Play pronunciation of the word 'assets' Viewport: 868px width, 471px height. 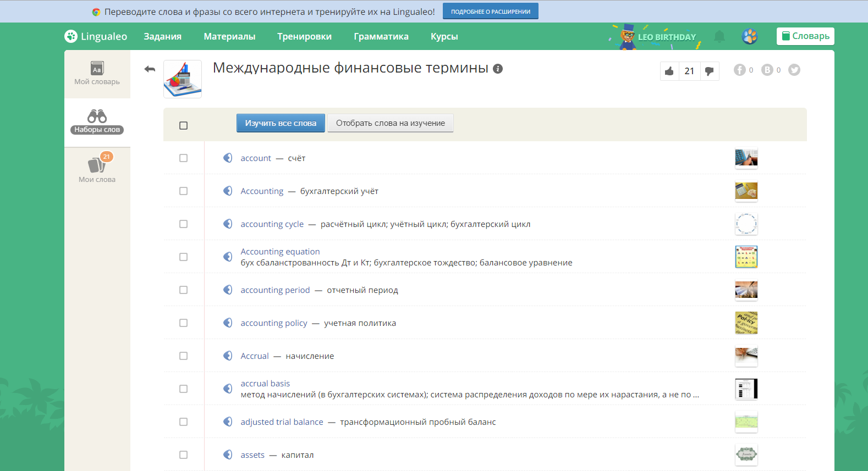point(228,455)
